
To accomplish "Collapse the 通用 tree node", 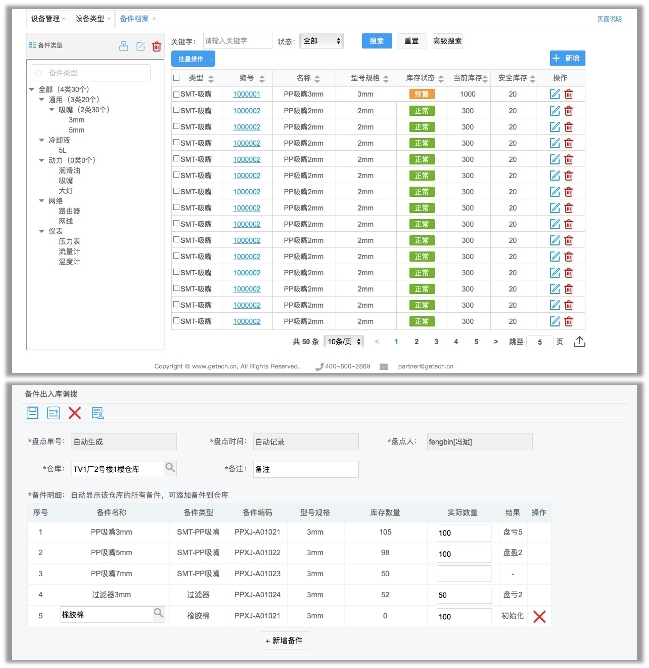I will (x=42, y=100).
